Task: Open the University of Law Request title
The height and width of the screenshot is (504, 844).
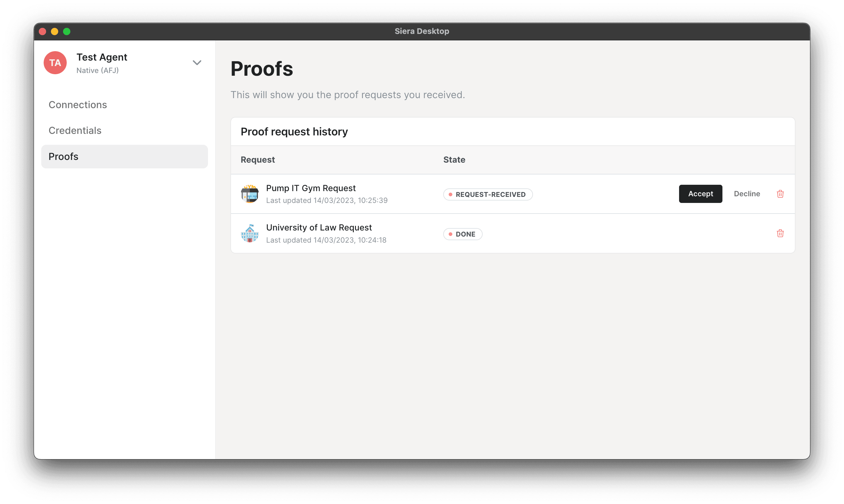Action: pyautogui.click(x=319, y=227)
